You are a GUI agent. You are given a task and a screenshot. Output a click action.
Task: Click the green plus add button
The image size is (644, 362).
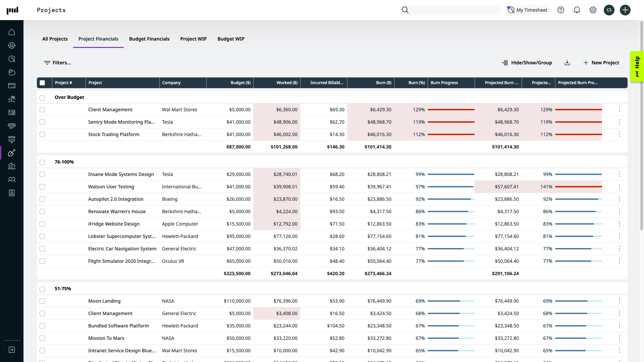[625, 10]
